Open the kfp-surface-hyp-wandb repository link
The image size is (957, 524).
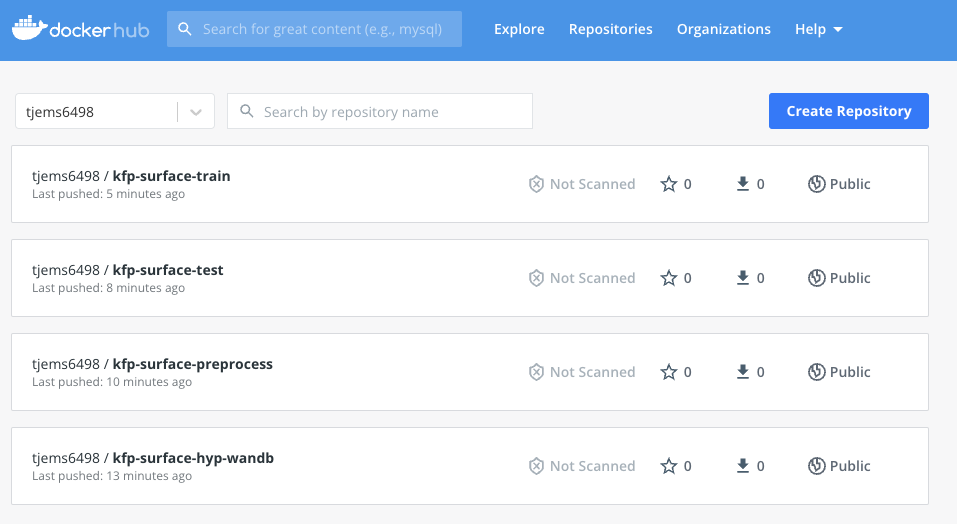pos(193,458)
